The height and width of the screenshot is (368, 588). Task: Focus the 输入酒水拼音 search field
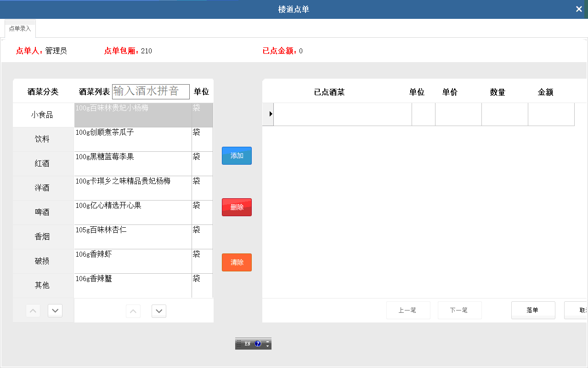(151, 92)
